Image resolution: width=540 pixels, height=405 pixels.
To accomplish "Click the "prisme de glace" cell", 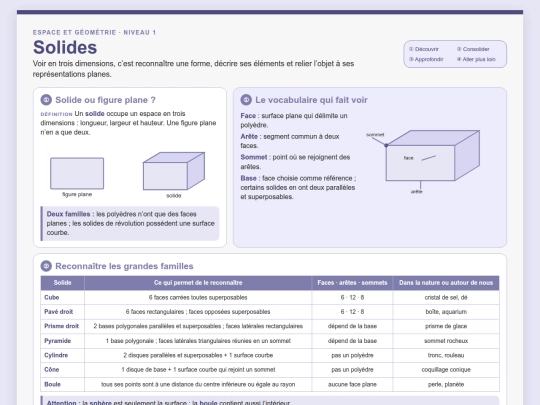I will point(446,326).
